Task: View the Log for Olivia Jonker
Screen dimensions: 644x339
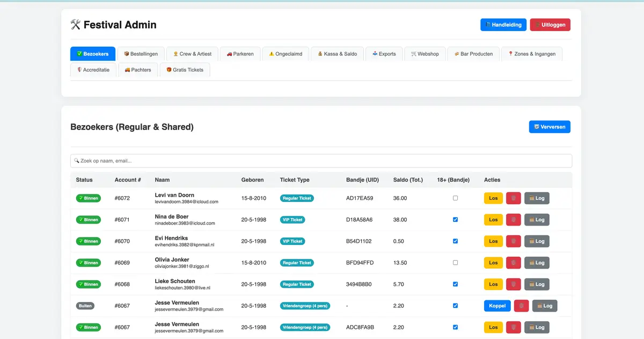Action: pyautogui.click(x=537, y=263)
